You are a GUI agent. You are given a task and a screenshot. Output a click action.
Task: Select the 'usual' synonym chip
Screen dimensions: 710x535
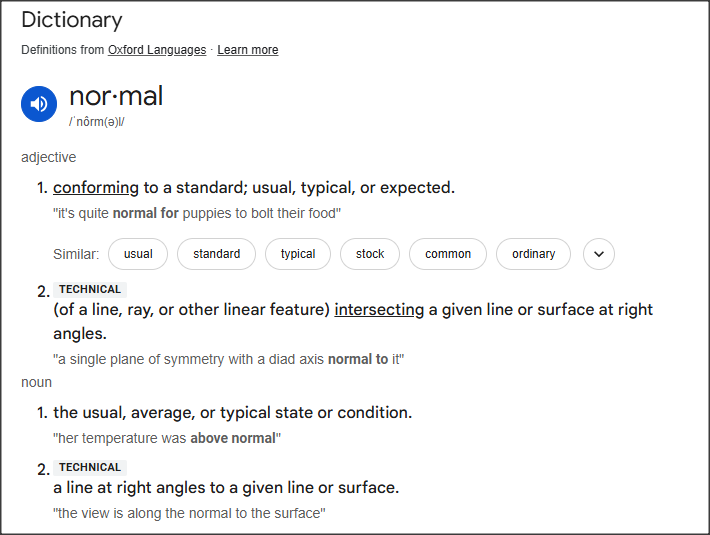tap(138, 254)
